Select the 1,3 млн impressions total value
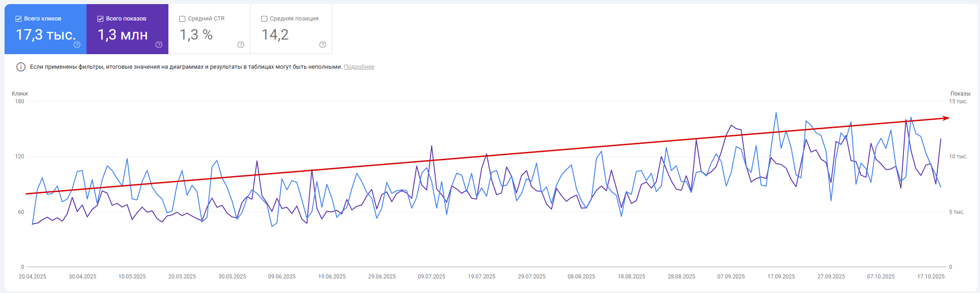The height and width of the screenshot is (293, 980). pyautogui.click(x=123, y=35)
